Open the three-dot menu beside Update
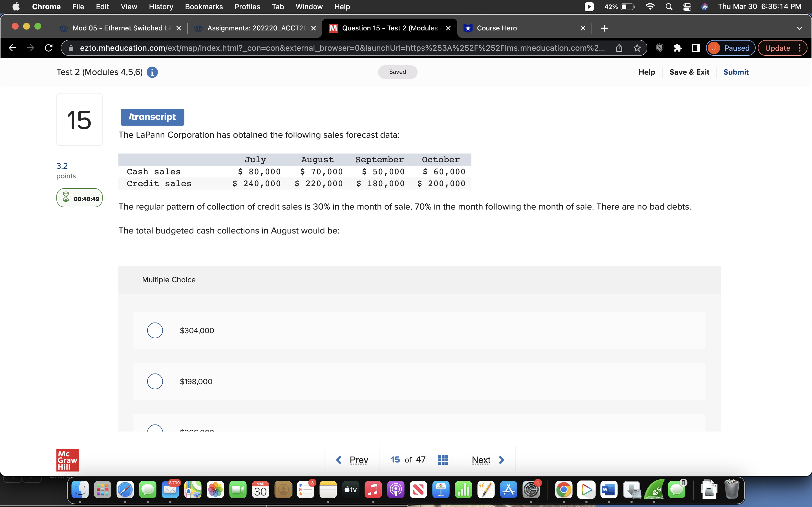The width and height of the screenshot is (812, 507). click(800, 48)
